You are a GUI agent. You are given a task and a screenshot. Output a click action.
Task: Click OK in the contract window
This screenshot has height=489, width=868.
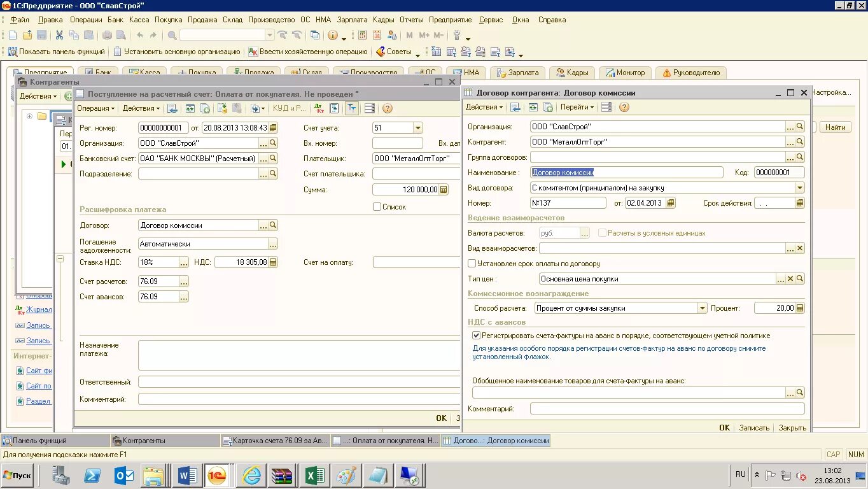tap(724, 428)
